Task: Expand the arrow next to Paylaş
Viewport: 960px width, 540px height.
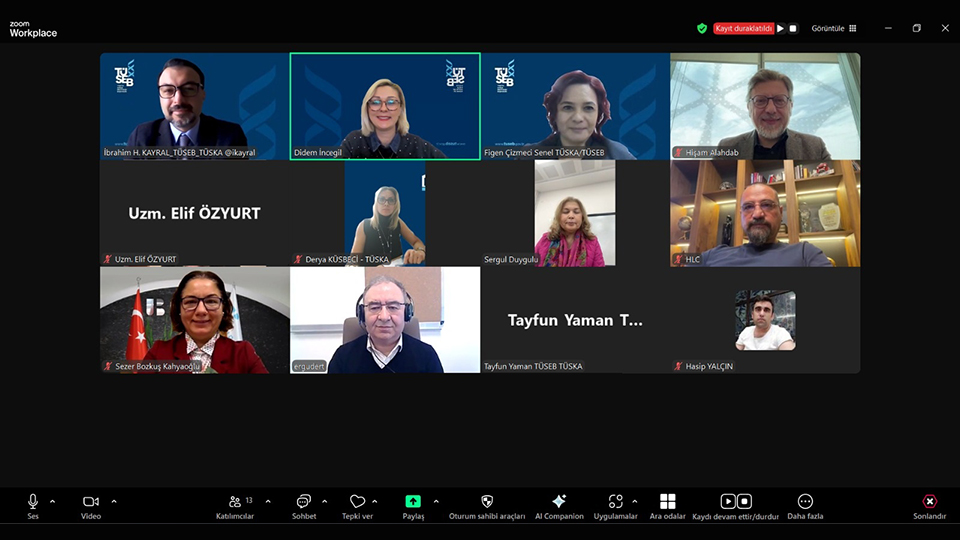Action: pos(436,501)
